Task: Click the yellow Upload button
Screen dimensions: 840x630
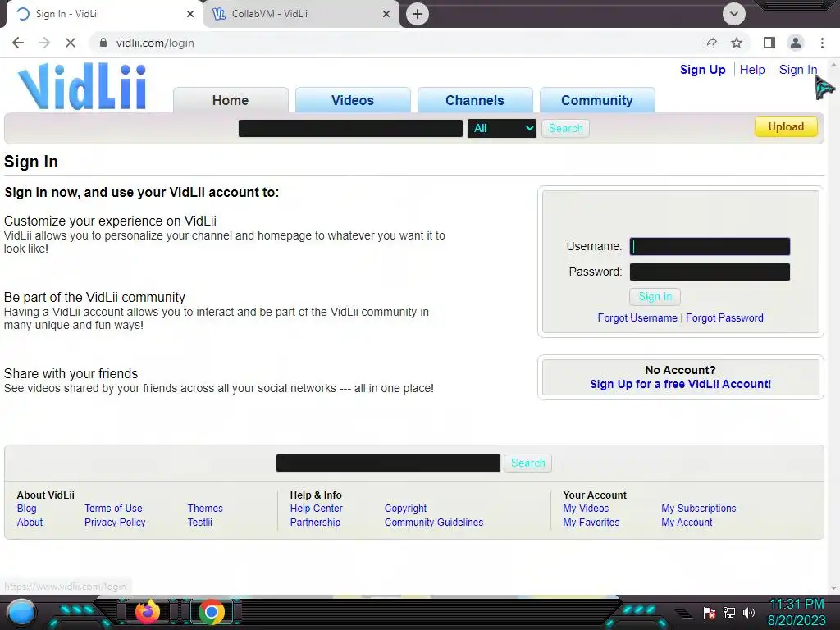Action: pos(786,127)
